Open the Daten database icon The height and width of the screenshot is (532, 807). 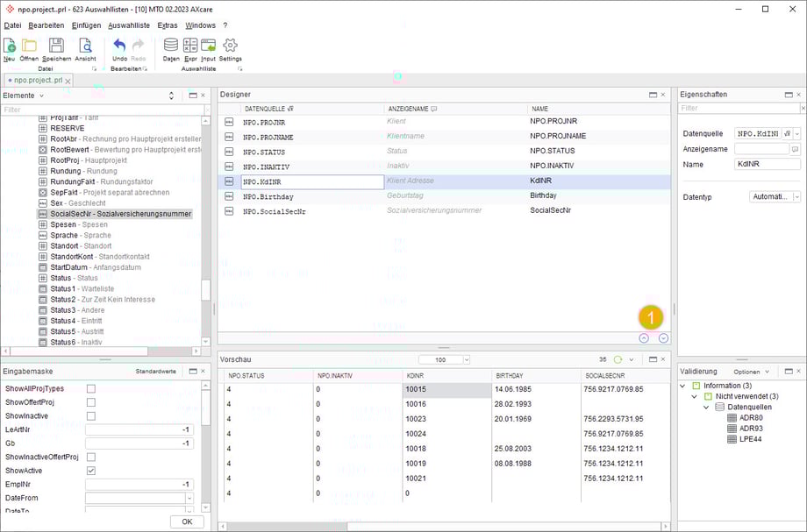click(x=171, y=46)
